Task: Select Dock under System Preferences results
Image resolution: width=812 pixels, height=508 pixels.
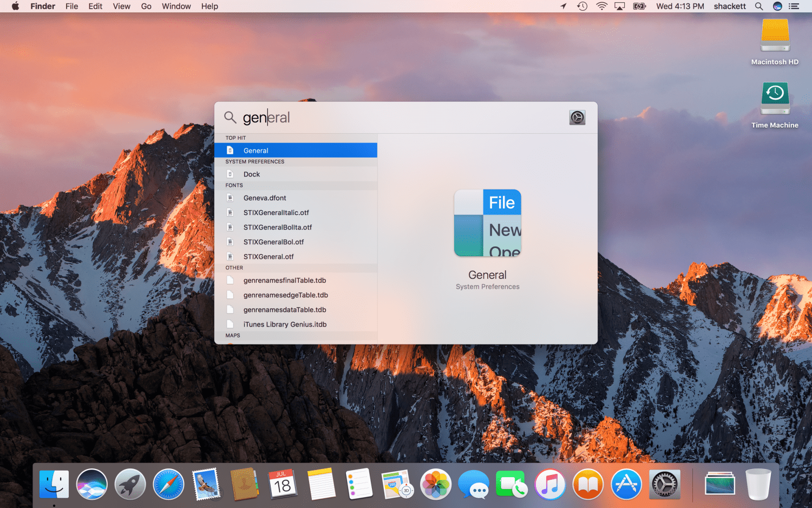Action: [x=296, y=174]
